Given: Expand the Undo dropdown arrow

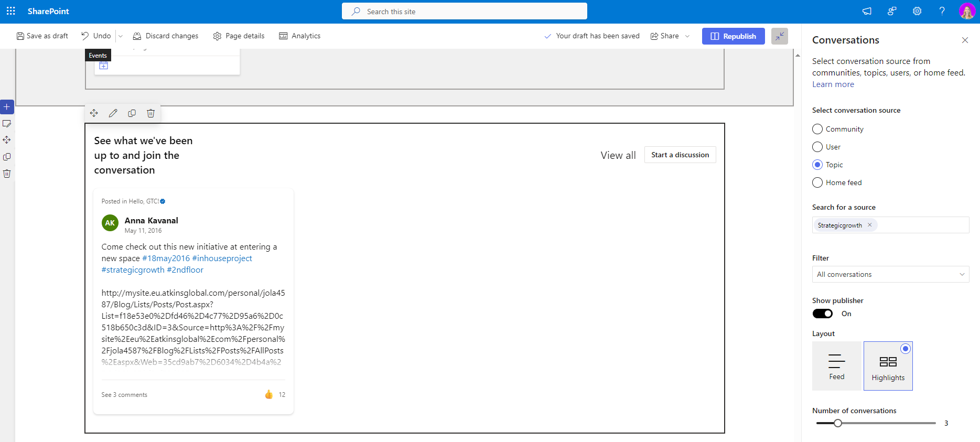Looking at the screenshot, I should point(121,36).
